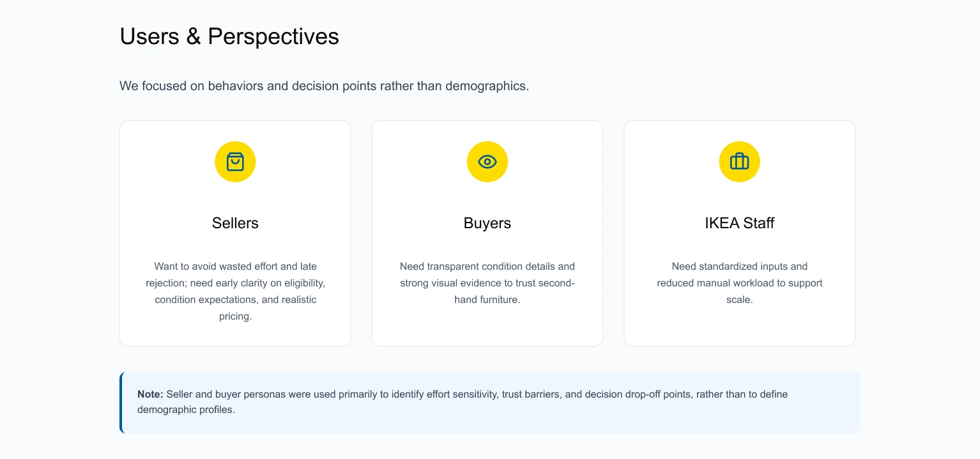The image size is (980, 459).
Task: Click the yellow circle behind the eye icon
Action: 487,162
